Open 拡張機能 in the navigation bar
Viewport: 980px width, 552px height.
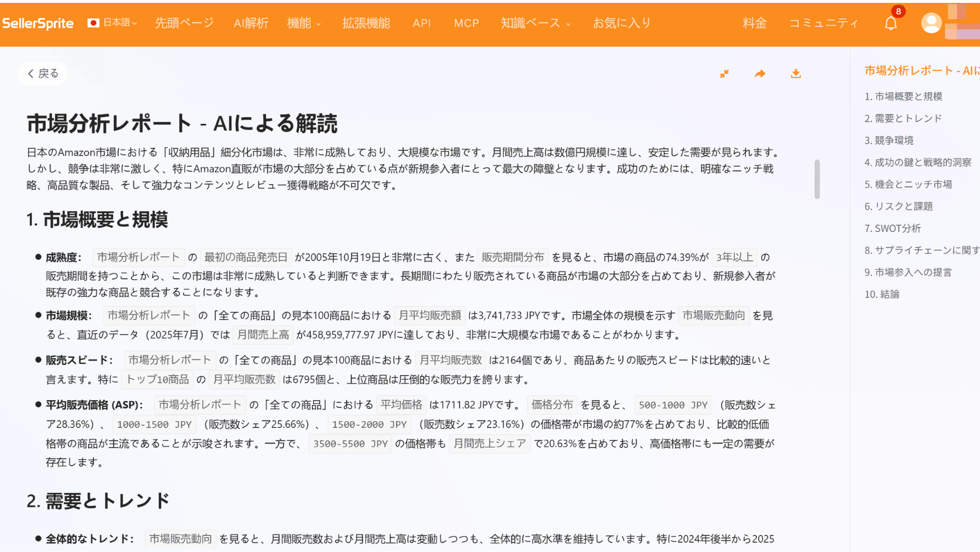[366, 23]
